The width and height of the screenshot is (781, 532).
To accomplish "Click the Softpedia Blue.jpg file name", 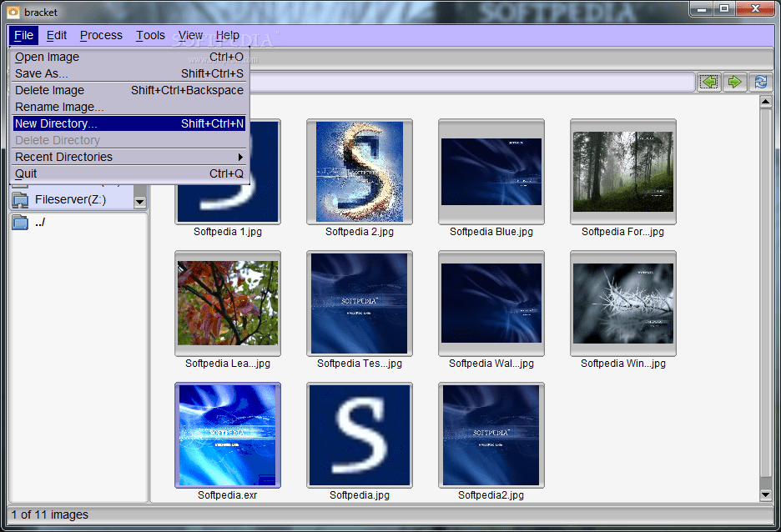I will coord(491,232).
